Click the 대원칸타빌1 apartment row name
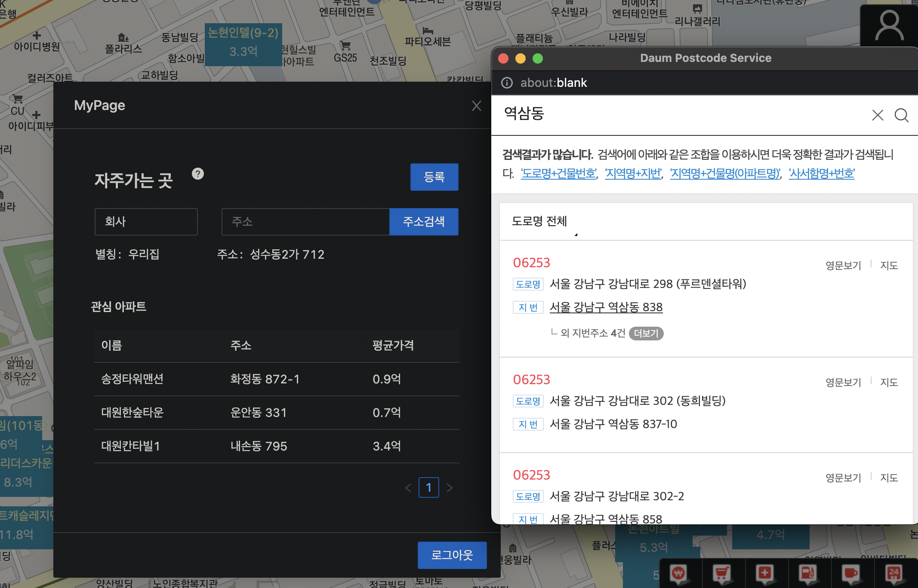 [x=130, y=446]
